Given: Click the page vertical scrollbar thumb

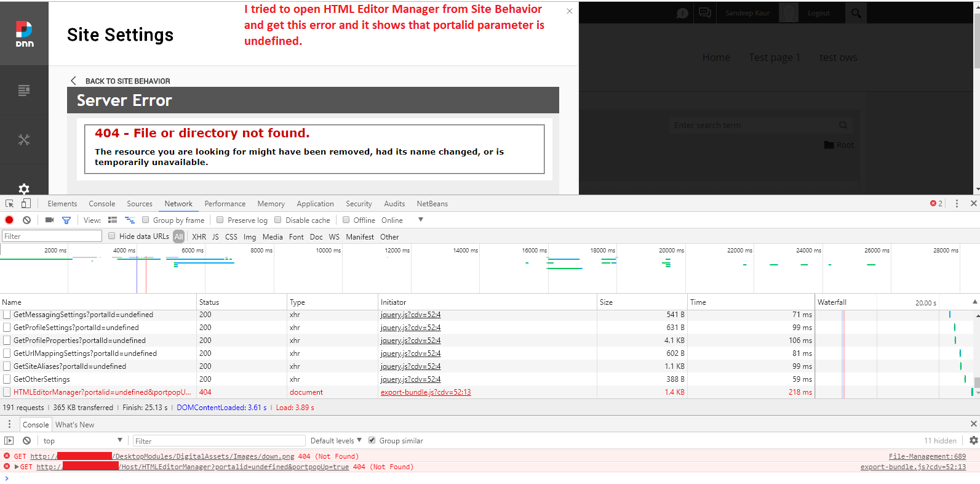Looking at the screenshot, I should point(977,40).
